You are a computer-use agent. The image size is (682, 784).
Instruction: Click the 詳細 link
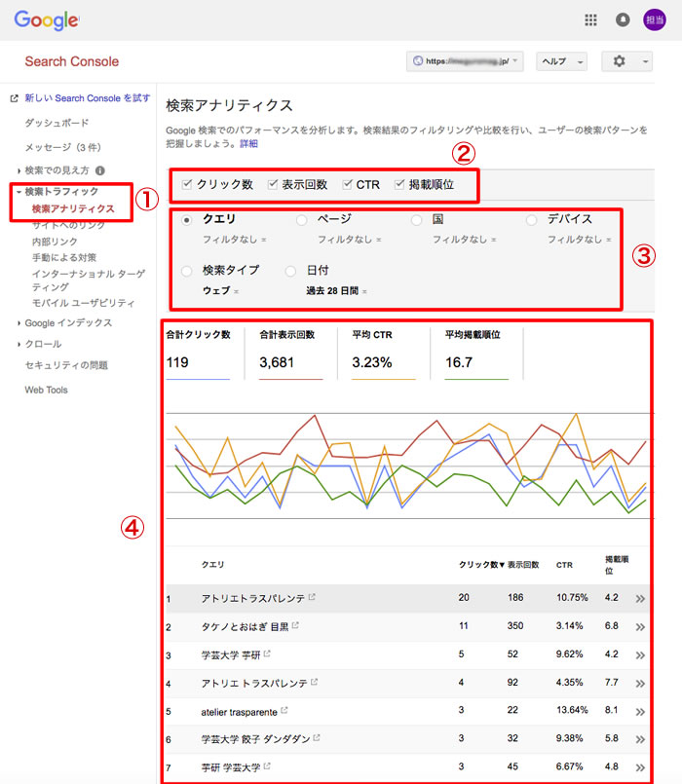click(x=248, y=143)
